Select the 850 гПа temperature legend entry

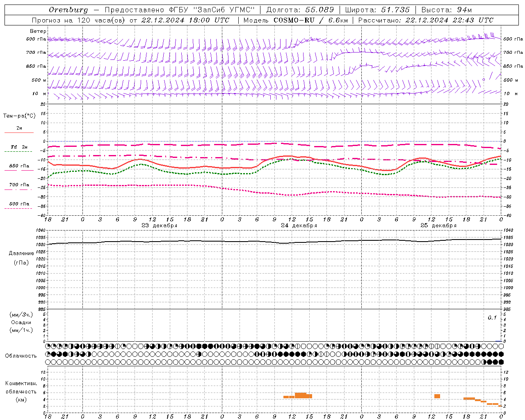pos(19,166)
